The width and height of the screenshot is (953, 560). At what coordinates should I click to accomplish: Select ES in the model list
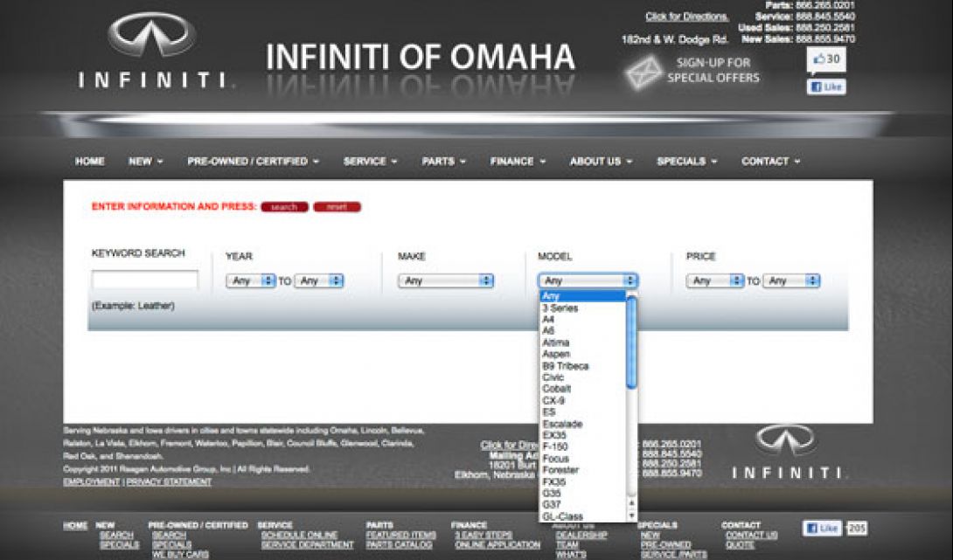[582, 411]
